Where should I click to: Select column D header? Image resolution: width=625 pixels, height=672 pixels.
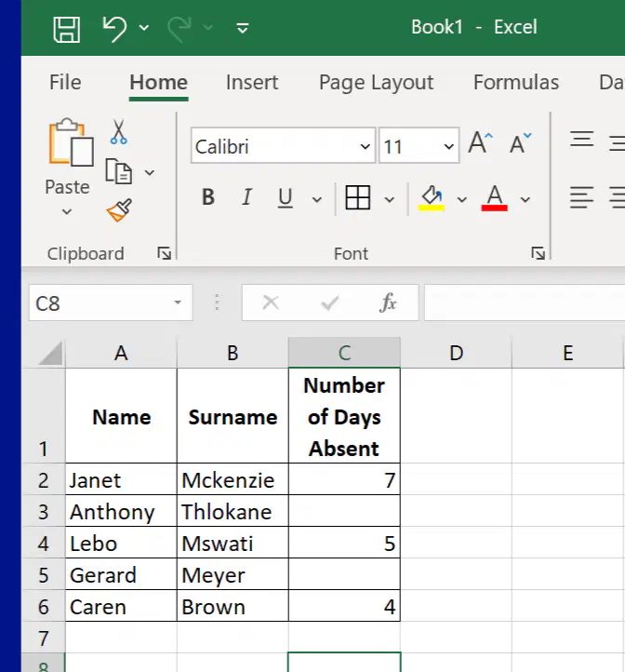(x=457, y=353)
